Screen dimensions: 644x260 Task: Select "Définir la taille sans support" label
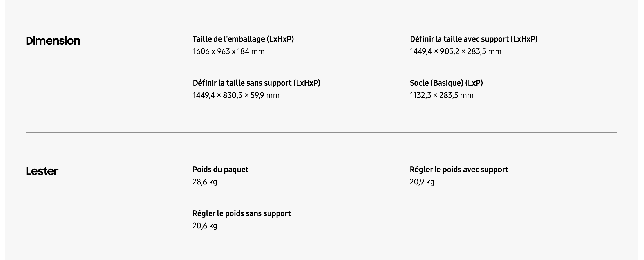pos(256,83)
